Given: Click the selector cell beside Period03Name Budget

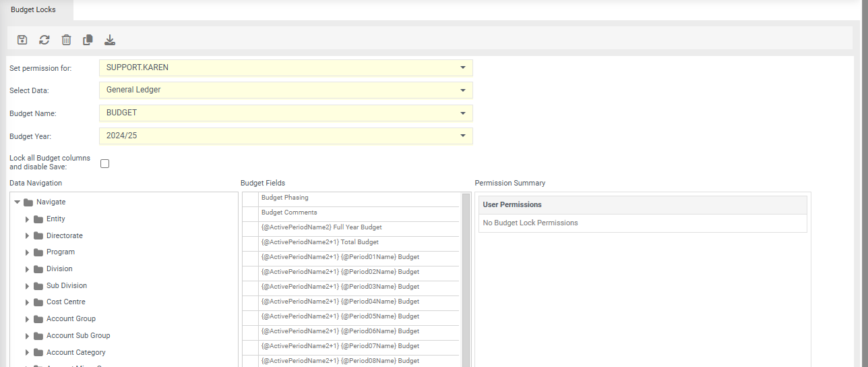Looking at the screenshot, I should [250, 288].
